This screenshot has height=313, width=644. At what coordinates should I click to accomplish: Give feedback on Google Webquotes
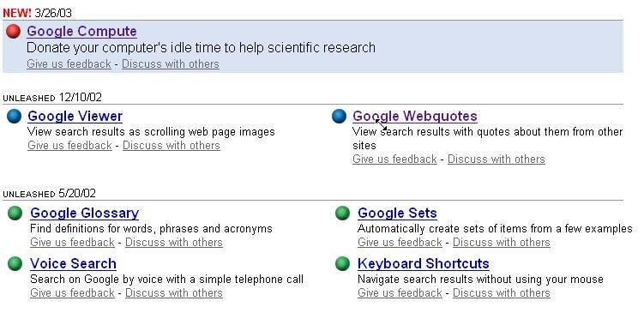click(x=394, y=160)
